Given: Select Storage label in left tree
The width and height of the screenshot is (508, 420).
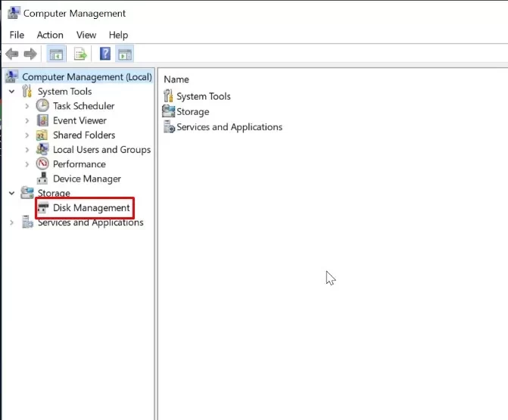Looking at the screenshot, I should [x=54, y=193].
